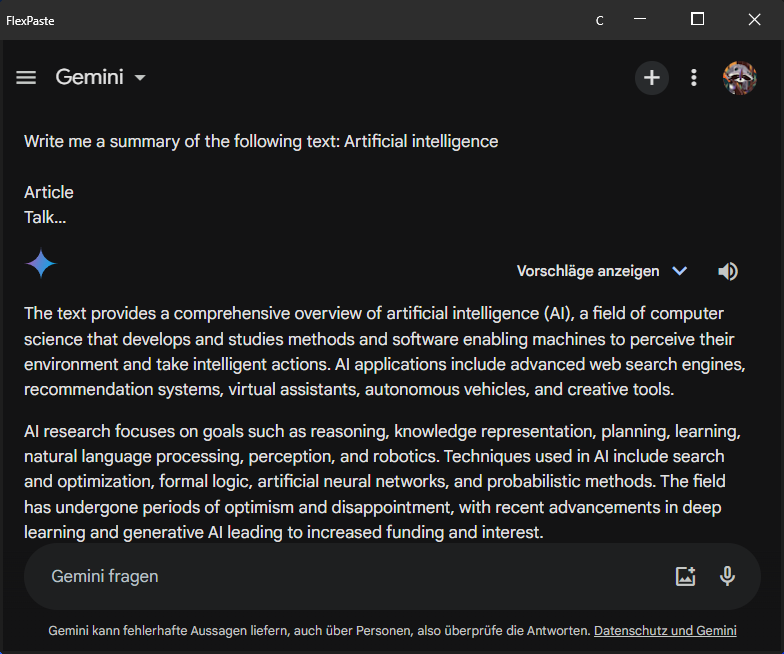Minimize the FlexPaste window
This screenshot has width=784, height=654.
click(x=642, y=19)
